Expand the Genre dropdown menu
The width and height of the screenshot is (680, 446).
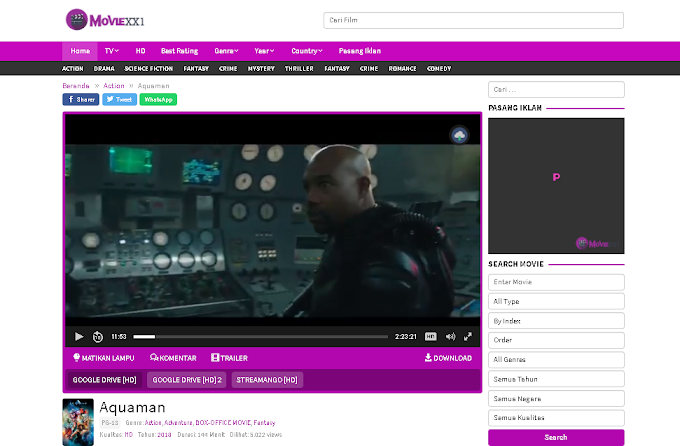click(x=226, y=51)
